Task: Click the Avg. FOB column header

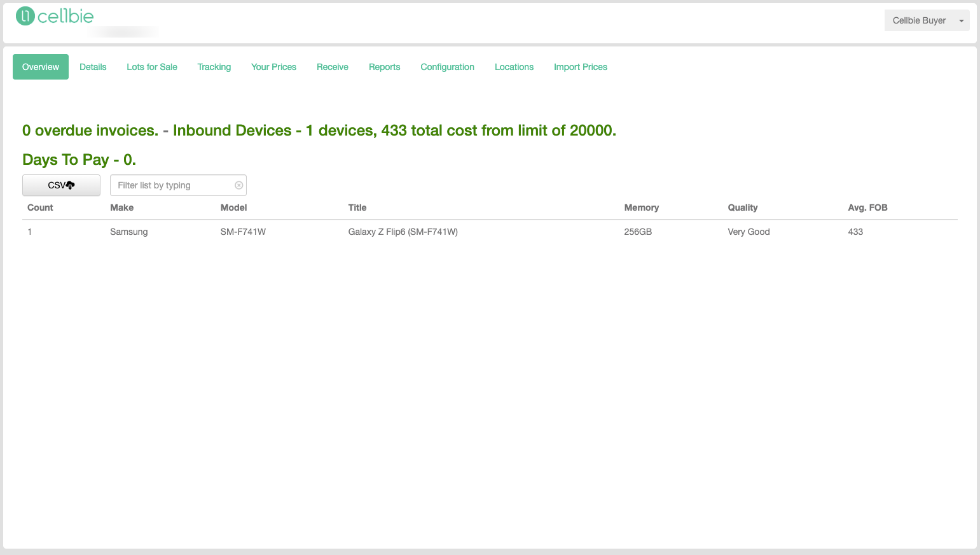Action: (x=867, y=207)
